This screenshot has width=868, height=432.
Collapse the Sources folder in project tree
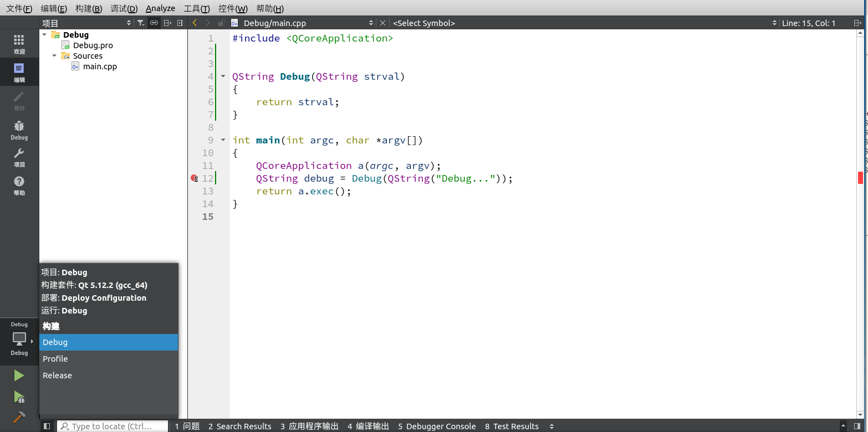pos(54,55)
